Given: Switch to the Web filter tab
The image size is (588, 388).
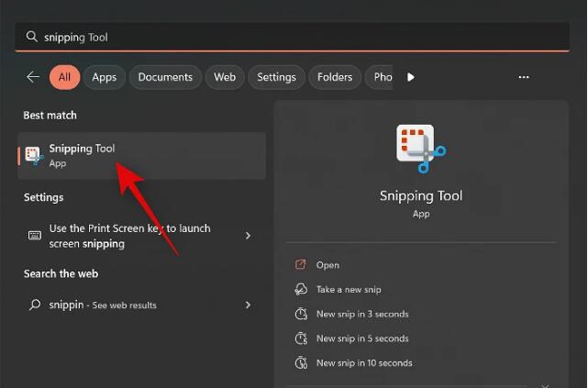Looking at the screenshot, I should coord(225,77).
